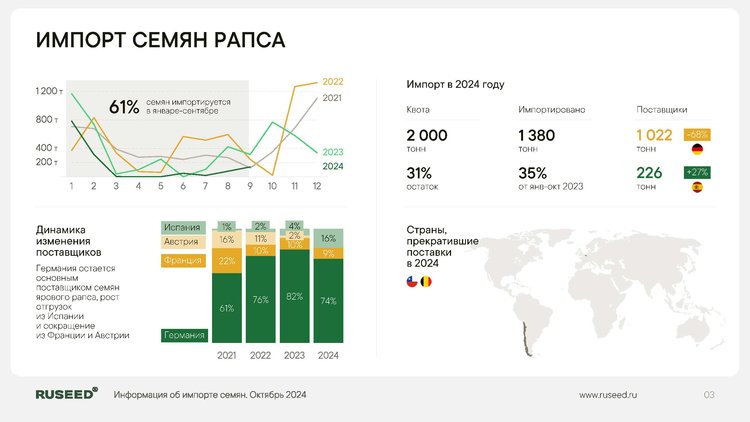Select the Испания legend label
Image resolution: width=750 pixels, height=422 pixels.
tap(183, 227)
